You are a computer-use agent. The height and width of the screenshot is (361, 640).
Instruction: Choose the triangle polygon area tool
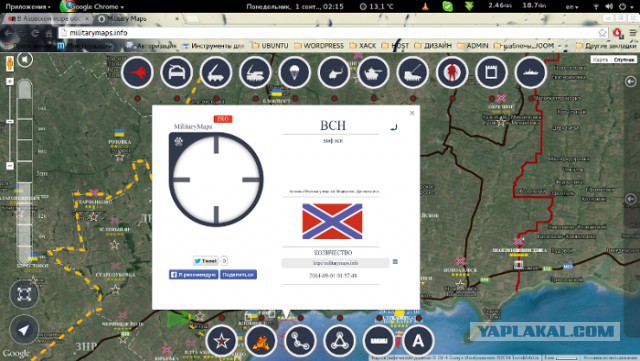(340, 341)
